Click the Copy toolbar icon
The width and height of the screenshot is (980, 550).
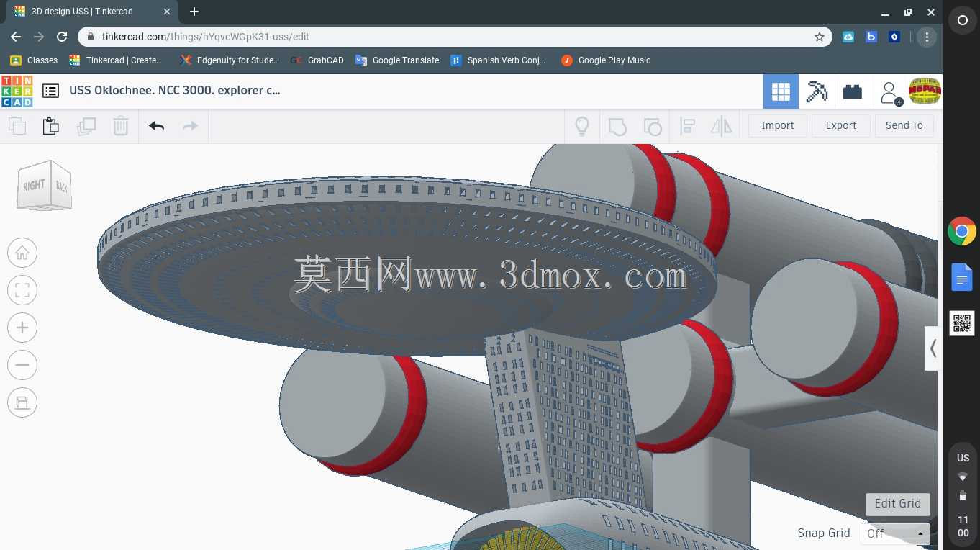click(x=17, y=126)
